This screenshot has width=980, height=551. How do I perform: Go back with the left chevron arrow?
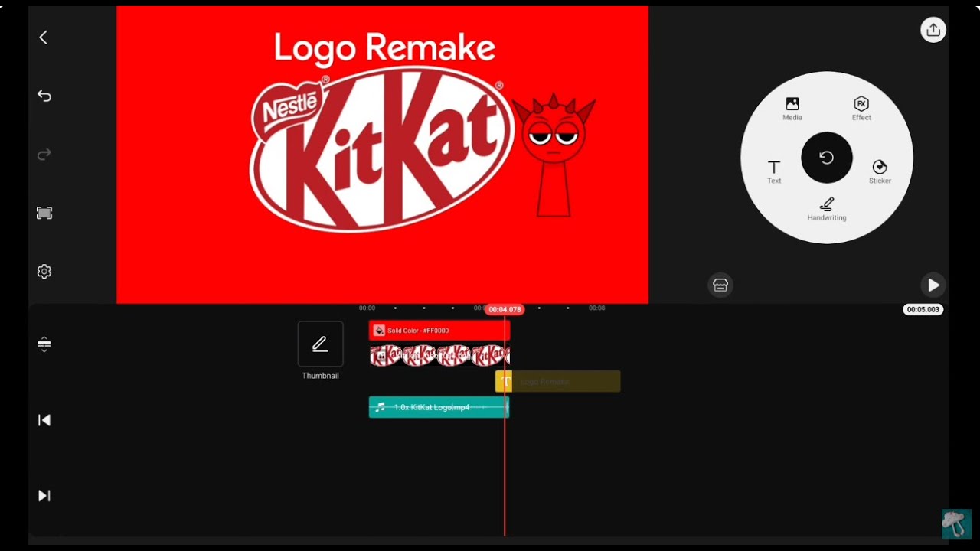[44, 37]
